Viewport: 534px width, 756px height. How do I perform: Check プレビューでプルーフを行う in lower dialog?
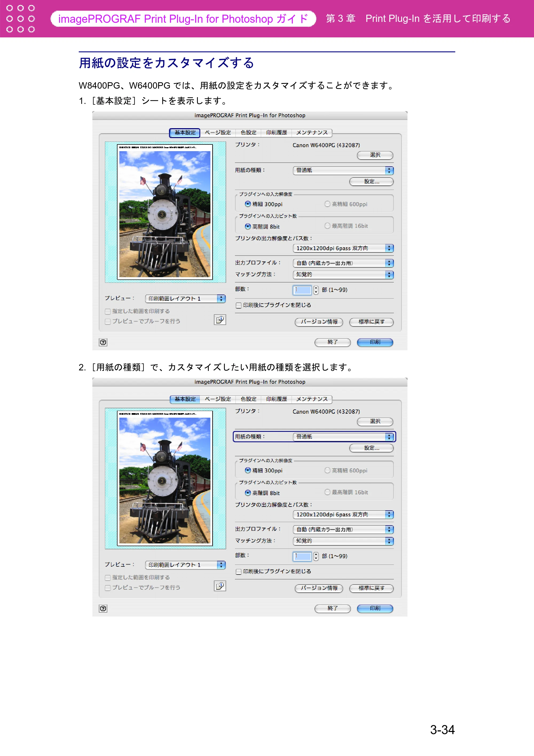tap(108, 588)
